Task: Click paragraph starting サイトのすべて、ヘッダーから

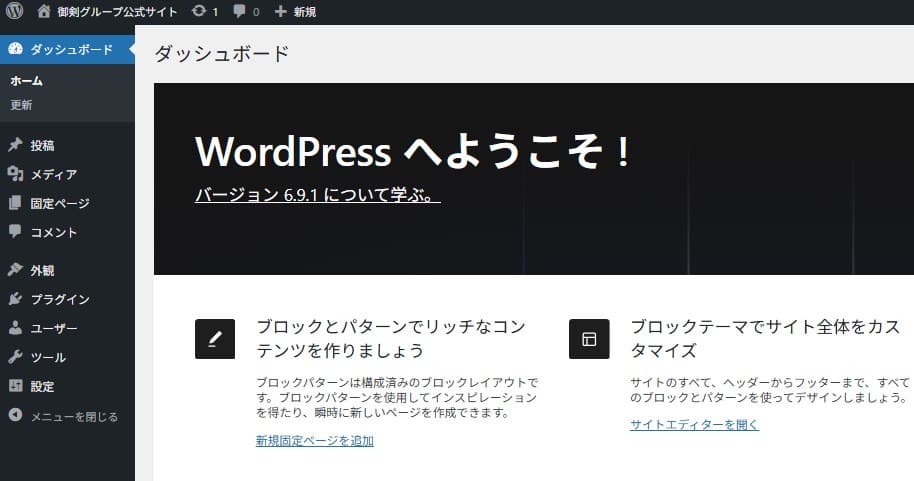Action: coord(770,390)
